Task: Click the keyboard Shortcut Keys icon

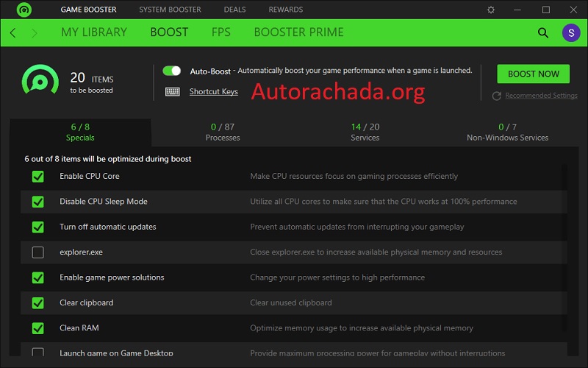Action: click(173, 91)
